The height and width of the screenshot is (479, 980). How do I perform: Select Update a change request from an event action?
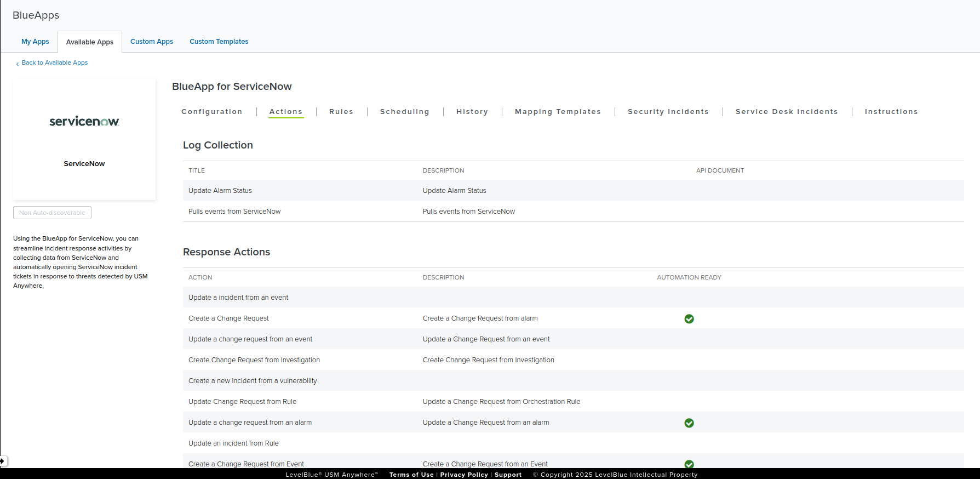(250, 339)
